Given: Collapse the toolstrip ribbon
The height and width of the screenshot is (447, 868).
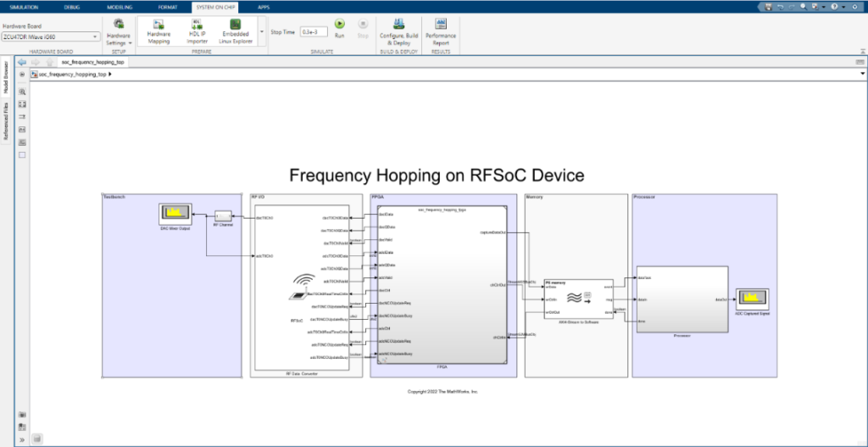Looking at the screenshot, I should (862, 51).
